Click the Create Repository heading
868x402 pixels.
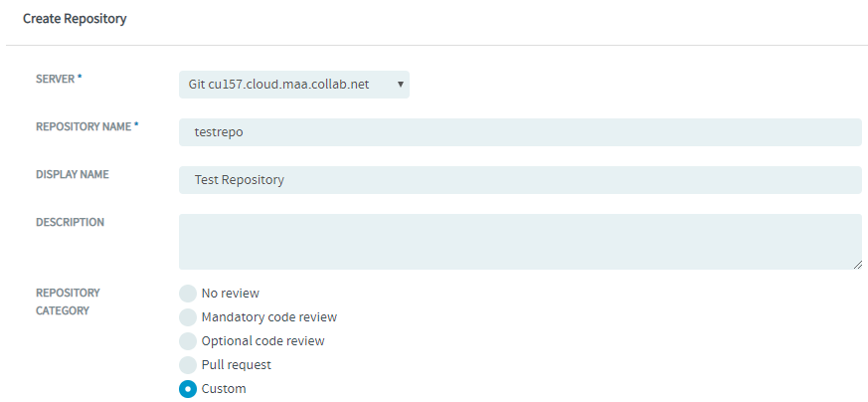click(75, 18)
